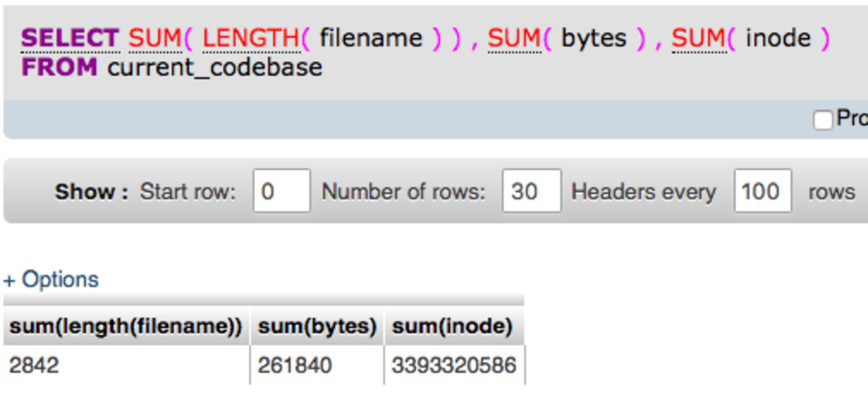The image size is (868, 414).
Task: Click the FROM keyword in the query
Action: coord(59,67)
